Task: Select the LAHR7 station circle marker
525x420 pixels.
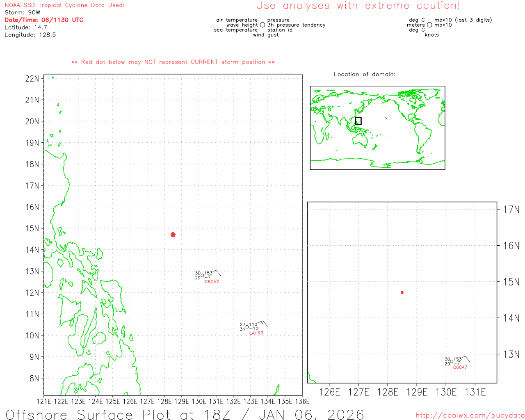Action: click(247, 326)
